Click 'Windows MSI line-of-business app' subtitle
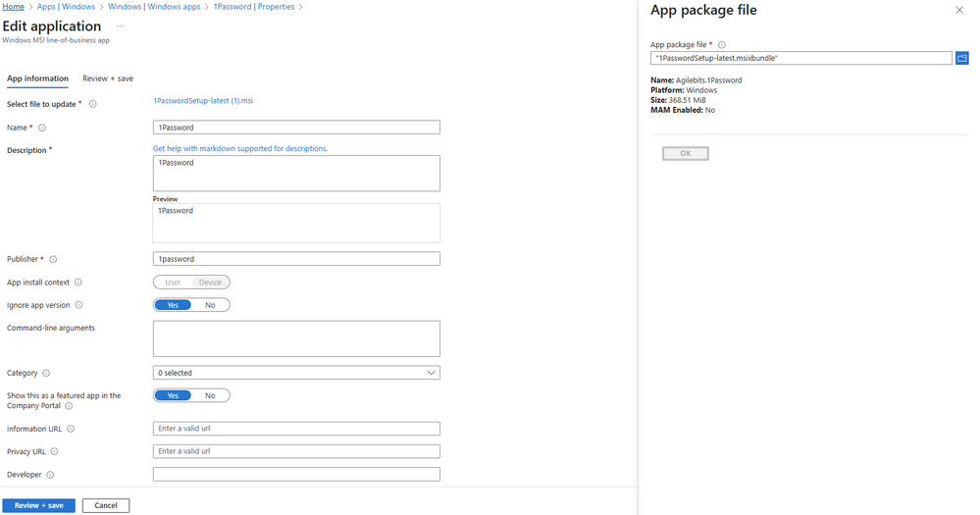 point(56,40)
